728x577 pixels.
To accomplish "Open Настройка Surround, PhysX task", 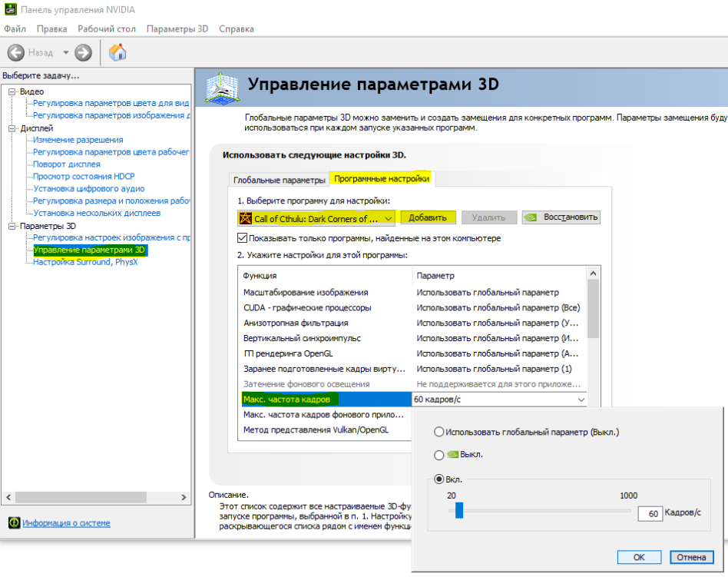I will click(85, 262).
